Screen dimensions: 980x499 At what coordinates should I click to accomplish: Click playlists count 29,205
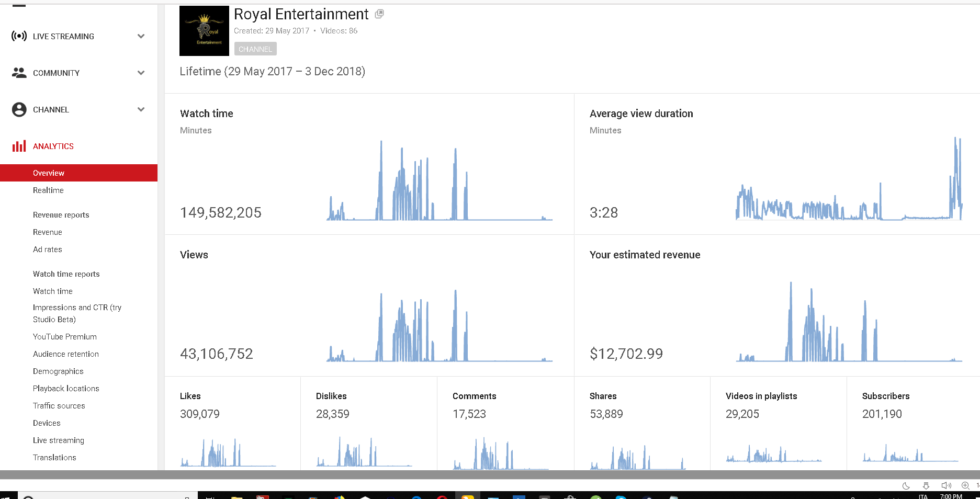(x=742, y=414)
